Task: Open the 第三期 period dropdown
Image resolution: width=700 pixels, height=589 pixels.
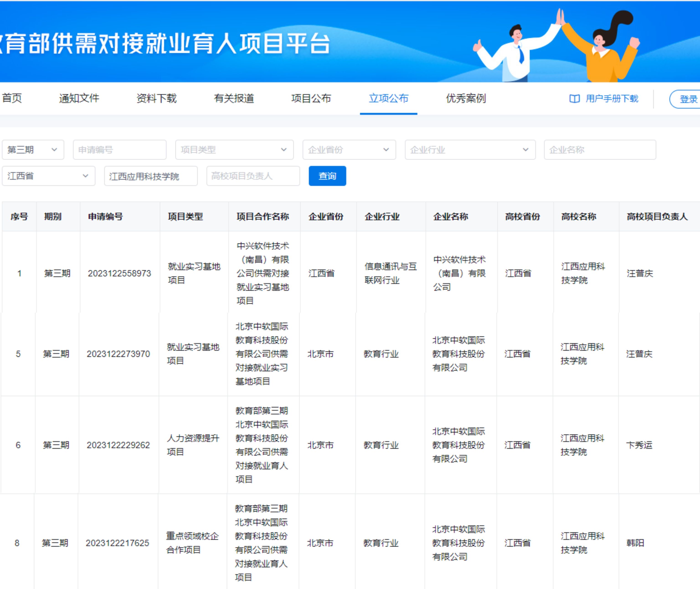Action: (x=33, y=150)
